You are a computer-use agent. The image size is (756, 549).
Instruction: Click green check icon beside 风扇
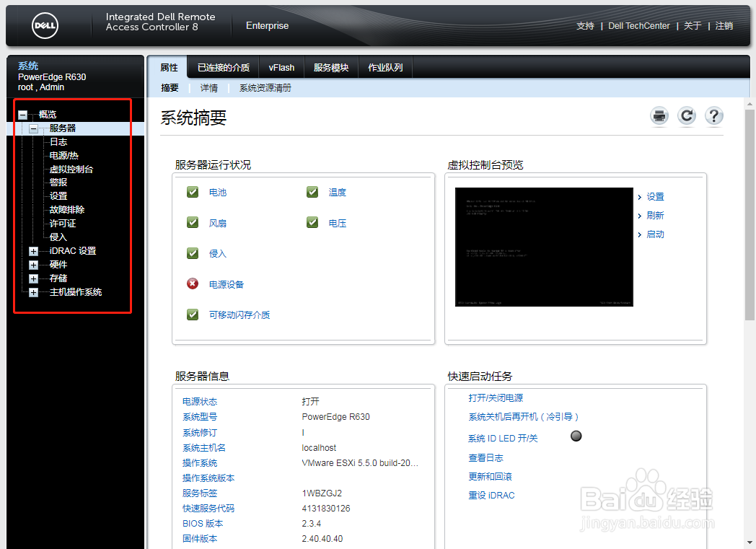click(193, 223)
